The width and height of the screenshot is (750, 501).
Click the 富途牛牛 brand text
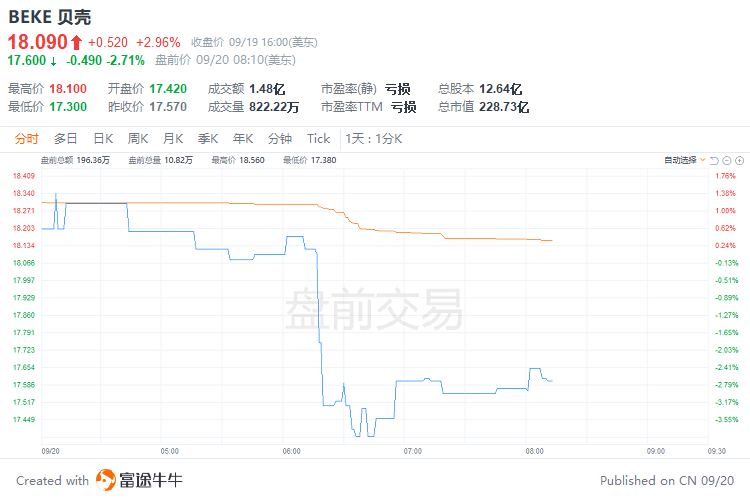tap(151, 480)
